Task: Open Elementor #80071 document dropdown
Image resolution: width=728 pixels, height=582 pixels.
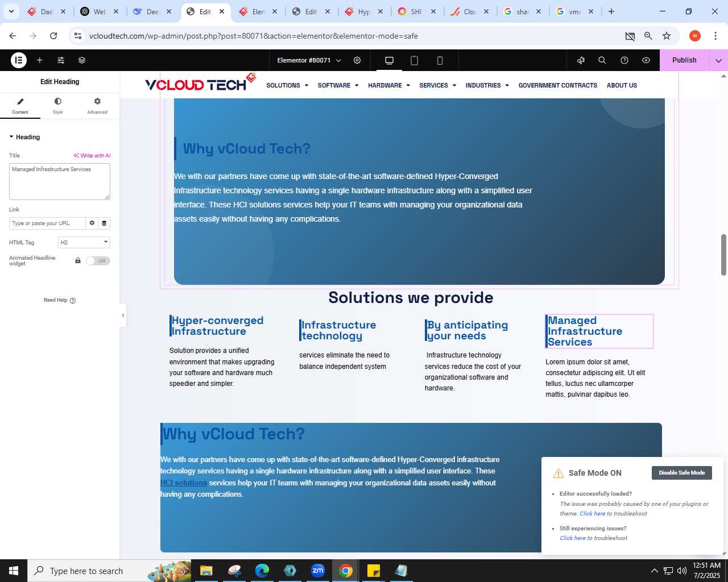Action: [309, 60]
